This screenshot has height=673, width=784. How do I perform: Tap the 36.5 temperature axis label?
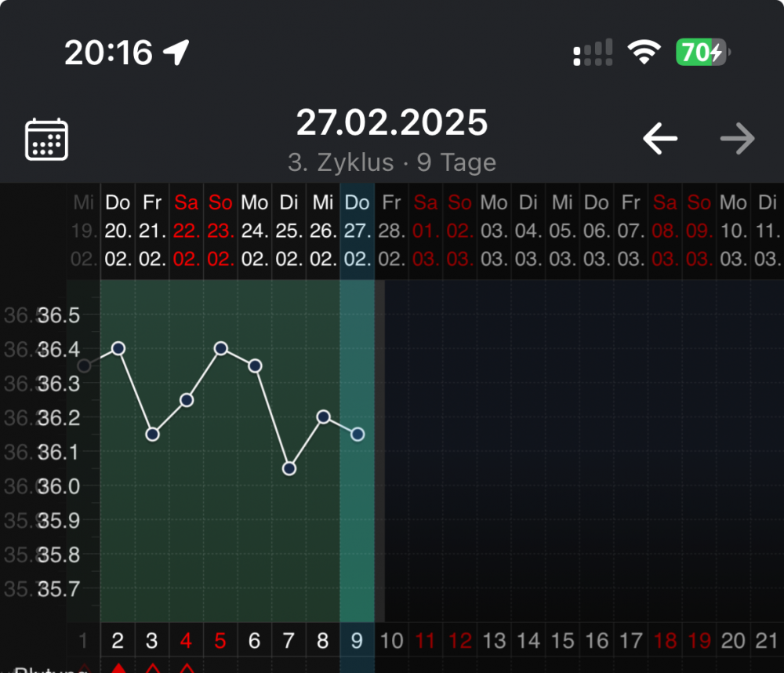coord(59,316)
